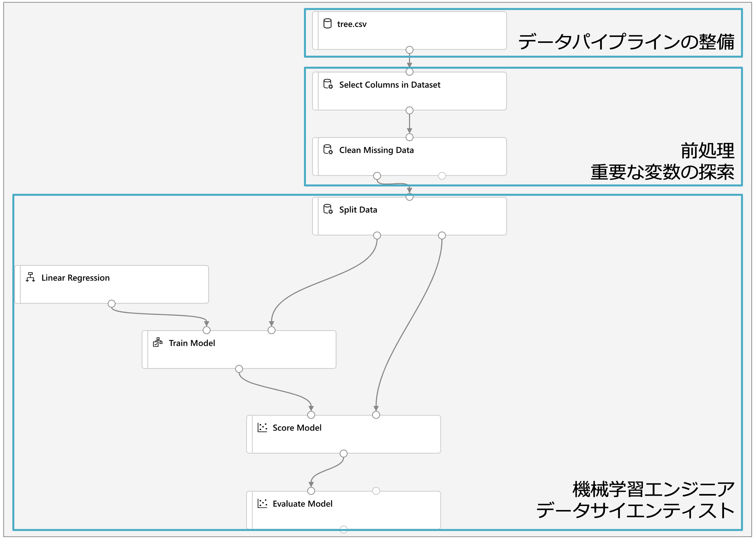Click the tree.csv dataset cylinder icon
The width and height of the screenshot is (756, 539).
pyautogui.click(x=327, y=24)
